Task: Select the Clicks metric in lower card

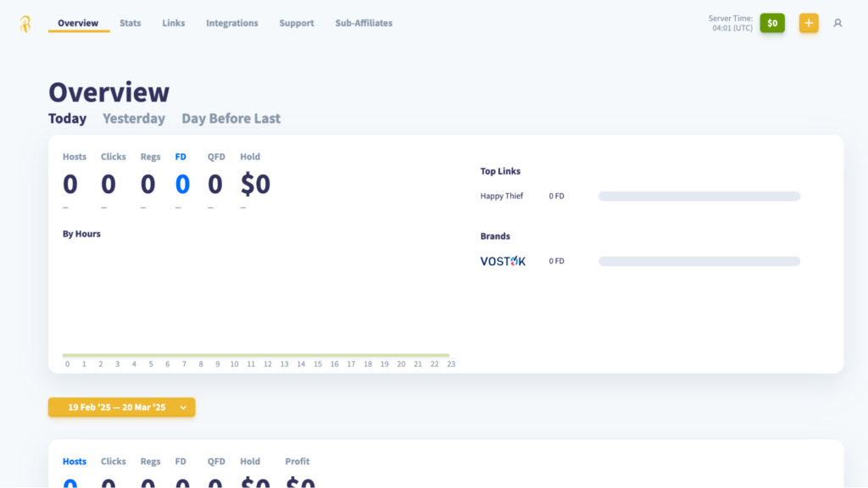Action: click(114, 462)
